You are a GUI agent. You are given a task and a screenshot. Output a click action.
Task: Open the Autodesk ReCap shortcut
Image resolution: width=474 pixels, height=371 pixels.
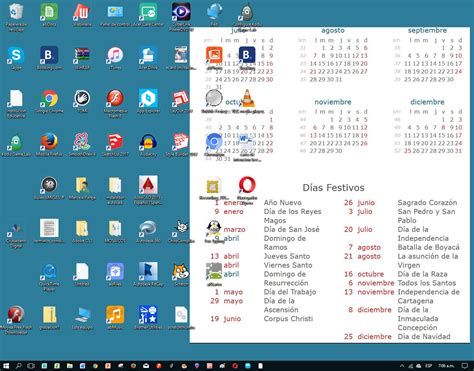pos(148,271)
